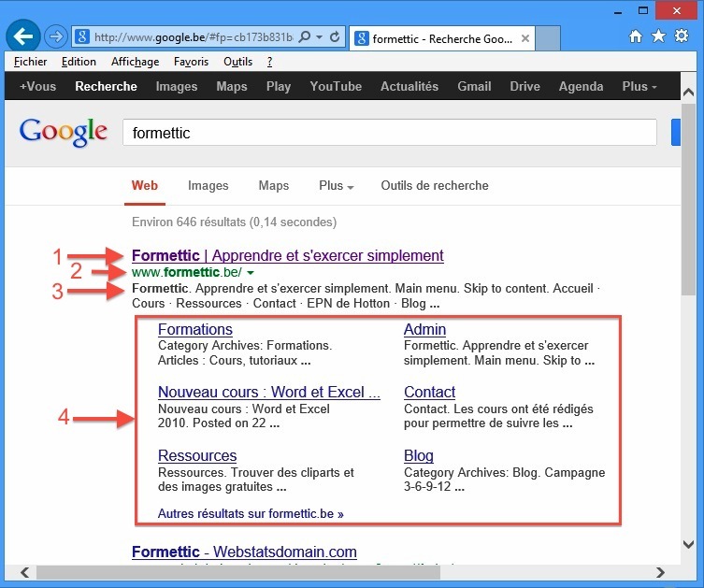Open the Fichier menu

[30, 62]
